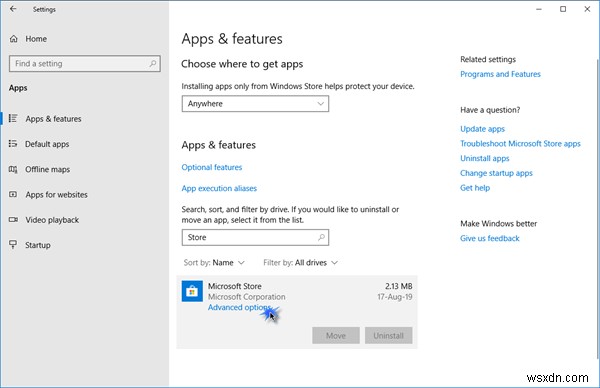Open Optional features link

(x=212, y=167)
